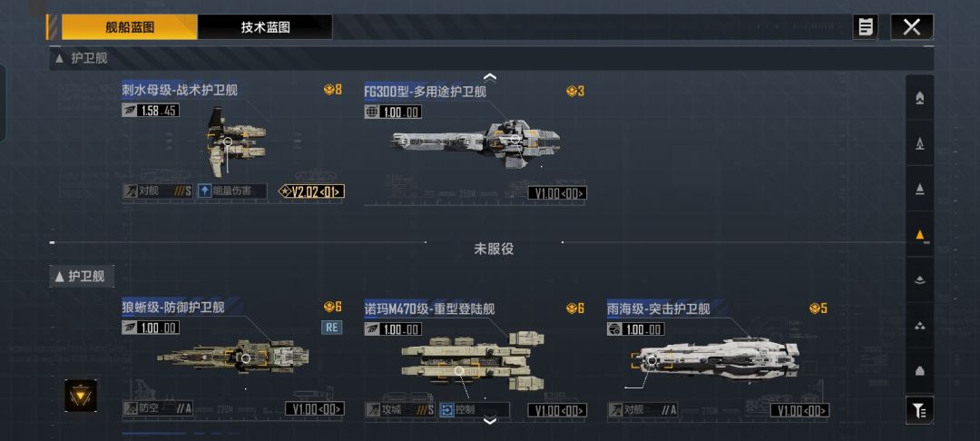Tap the orange triangle emblem badge
Viewport: 980px width, 441px height.
point(81,396)
